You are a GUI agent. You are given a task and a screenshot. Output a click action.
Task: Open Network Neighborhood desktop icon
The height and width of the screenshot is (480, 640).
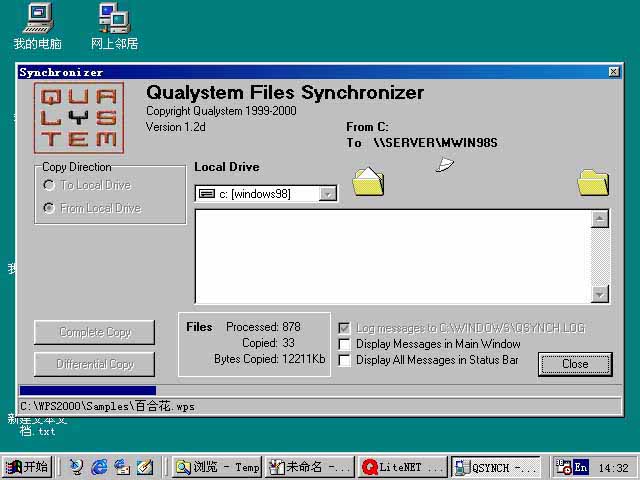coord(114,18)
